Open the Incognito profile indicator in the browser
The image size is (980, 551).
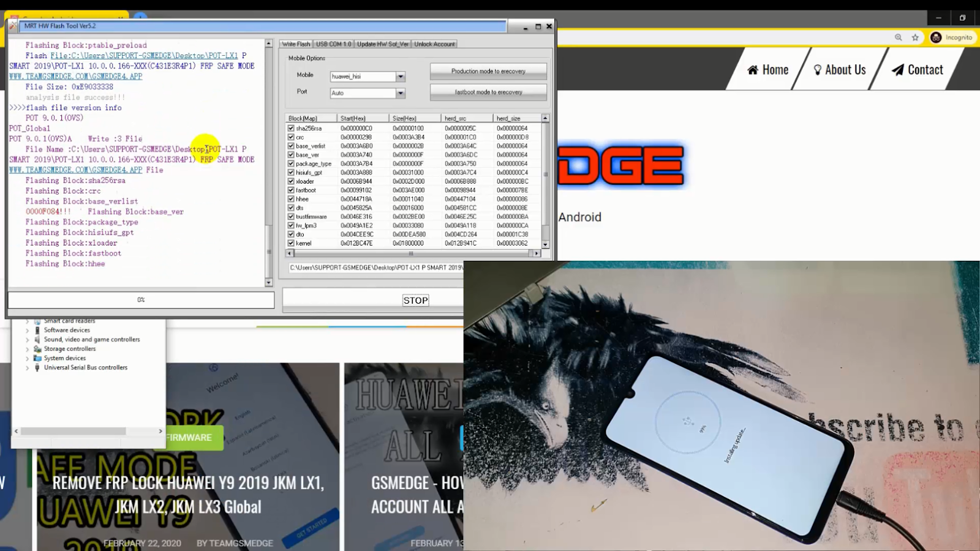[952, 37]
